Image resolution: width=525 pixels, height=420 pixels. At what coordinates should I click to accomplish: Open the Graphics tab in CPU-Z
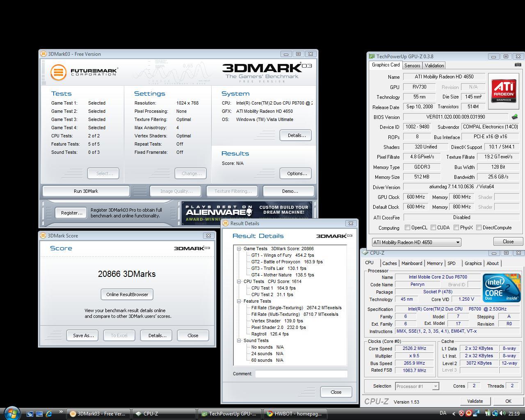point(473,263)
